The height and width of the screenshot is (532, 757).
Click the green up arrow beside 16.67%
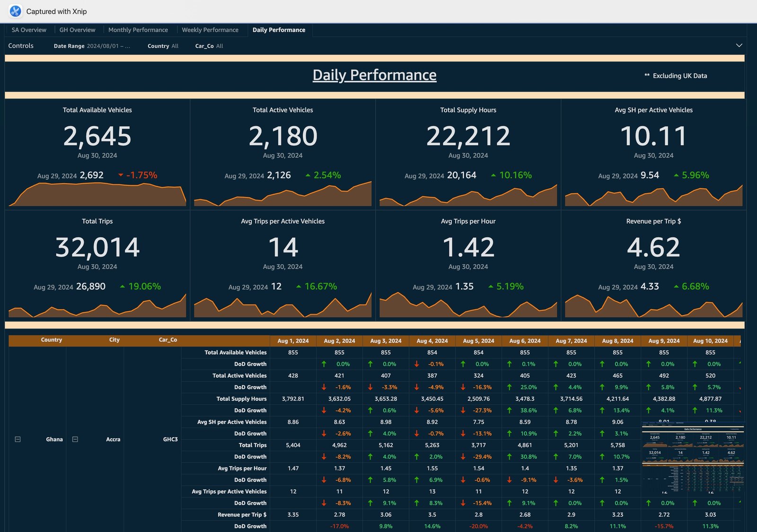click(299, 286)
